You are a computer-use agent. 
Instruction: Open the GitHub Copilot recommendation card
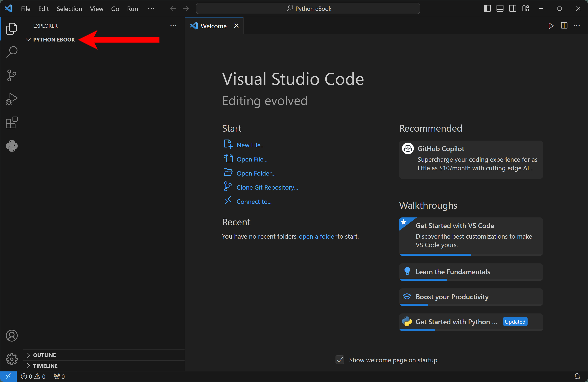471,159
